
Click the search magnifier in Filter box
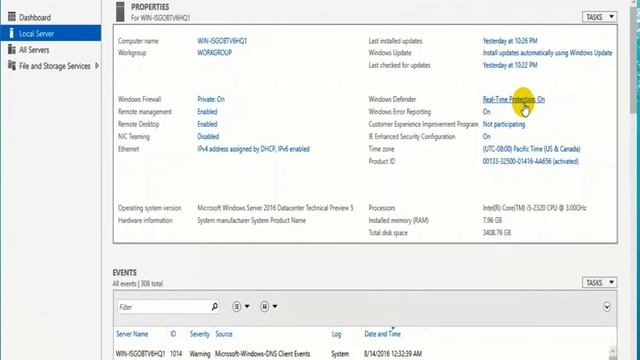(x=214, y=307)
